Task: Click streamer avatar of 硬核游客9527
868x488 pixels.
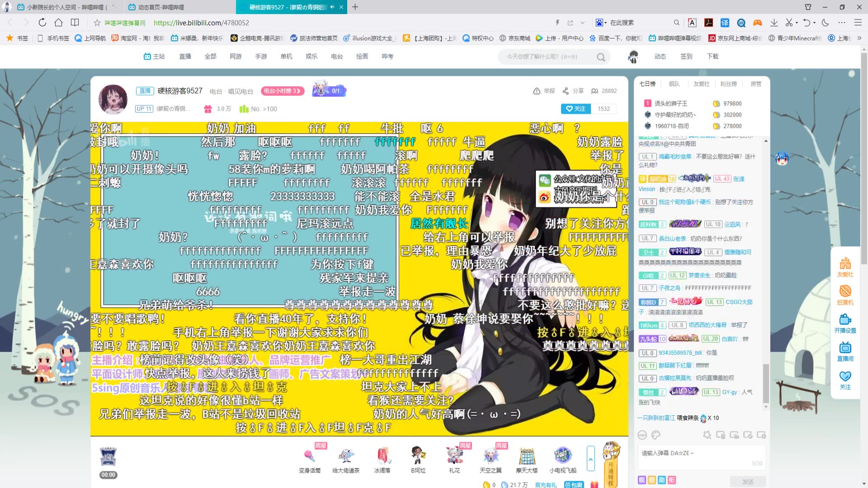Action: [113, 99]
